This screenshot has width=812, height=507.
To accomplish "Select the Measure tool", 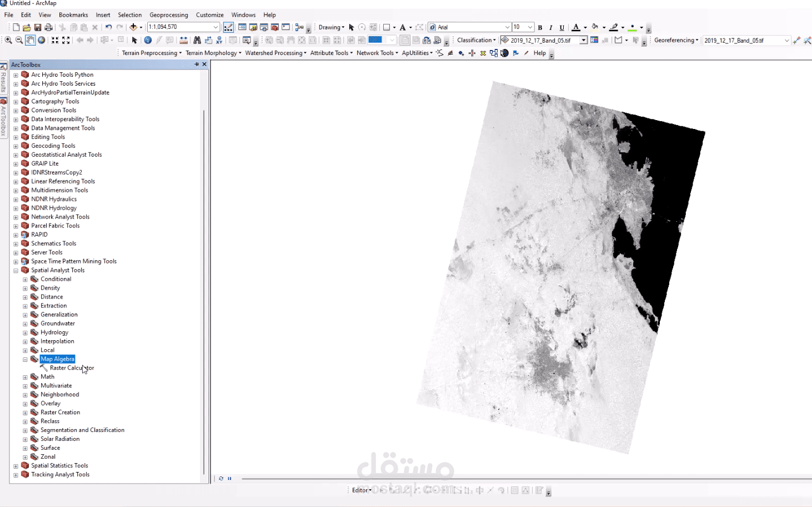I will click(184, 40).
